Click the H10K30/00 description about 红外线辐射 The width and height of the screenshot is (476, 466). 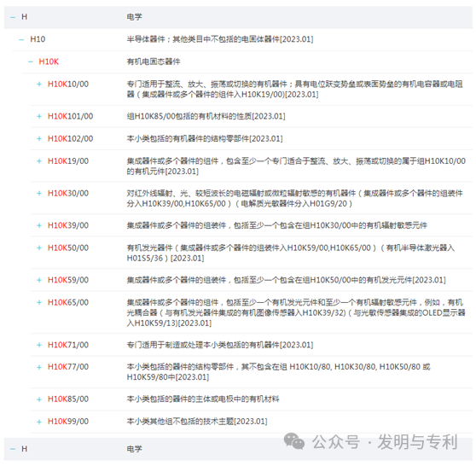[x=295, y=198]
